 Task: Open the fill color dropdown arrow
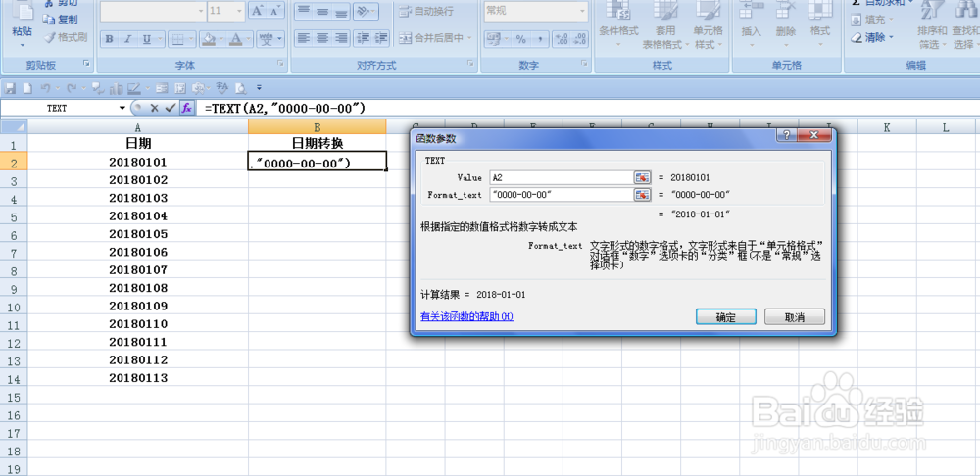[221, 39]
